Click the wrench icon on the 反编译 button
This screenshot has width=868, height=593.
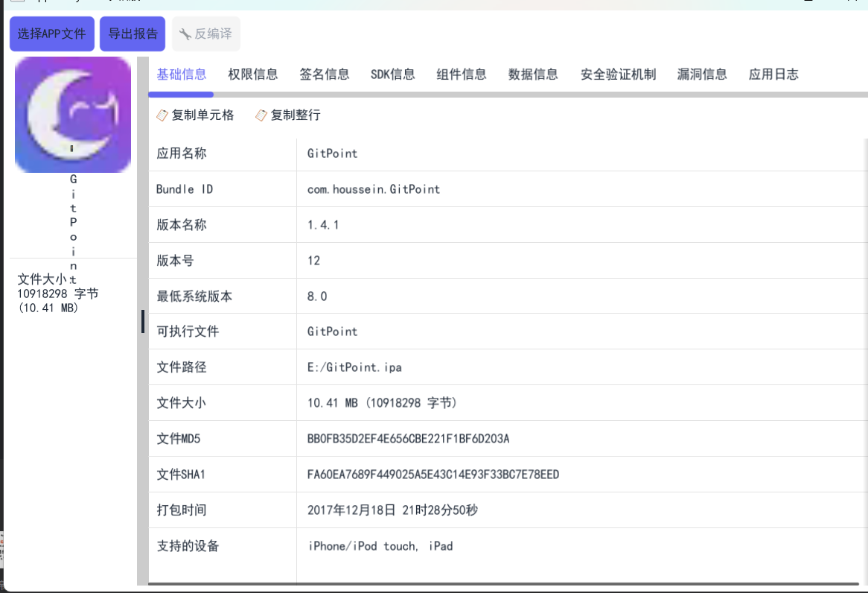click(185, 34)
